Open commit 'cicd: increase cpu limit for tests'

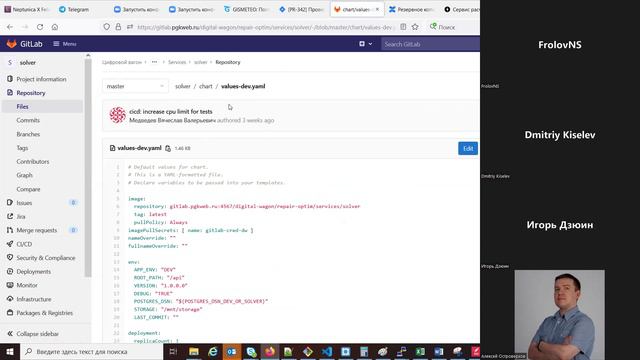(171, 111)
